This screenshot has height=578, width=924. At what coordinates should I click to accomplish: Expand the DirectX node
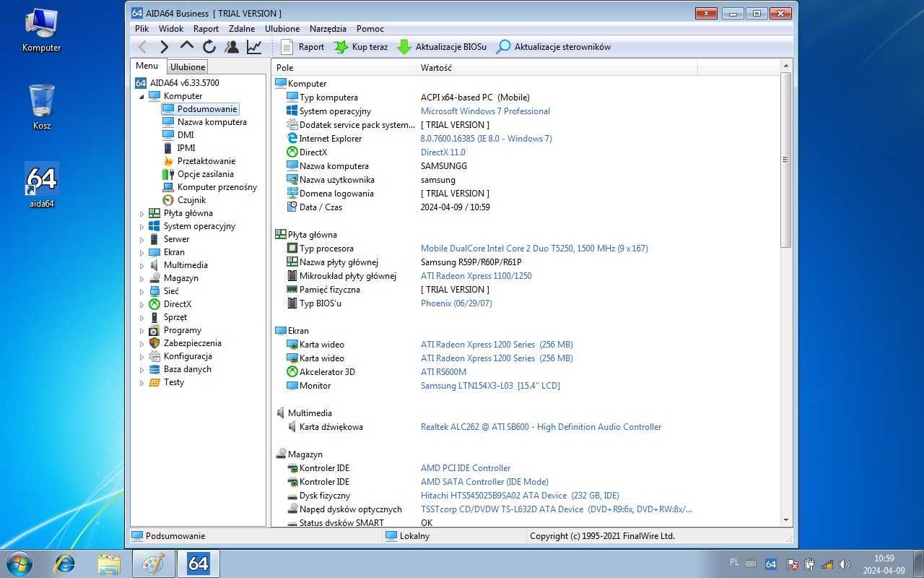pyautogui.click(x=141, y=304)
